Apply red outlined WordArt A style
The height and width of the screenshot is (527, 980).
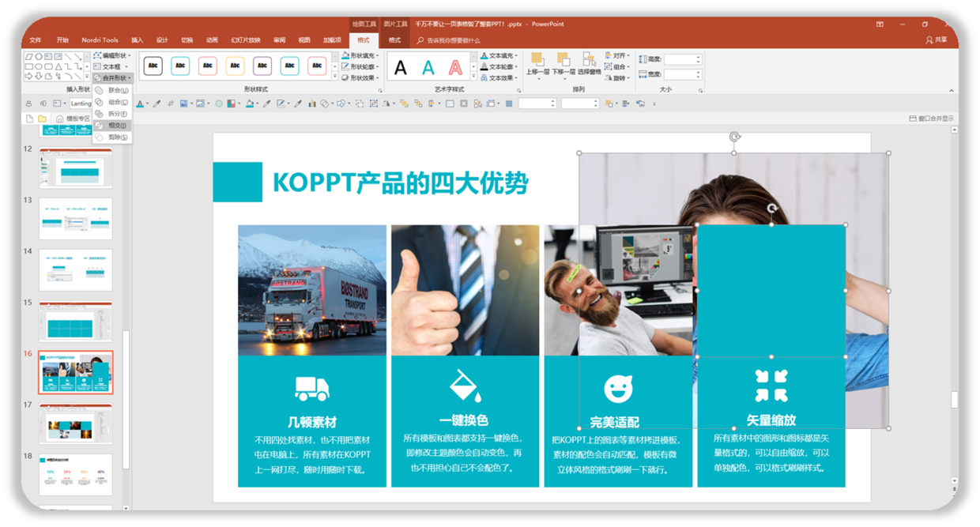(x=456, y=68)
